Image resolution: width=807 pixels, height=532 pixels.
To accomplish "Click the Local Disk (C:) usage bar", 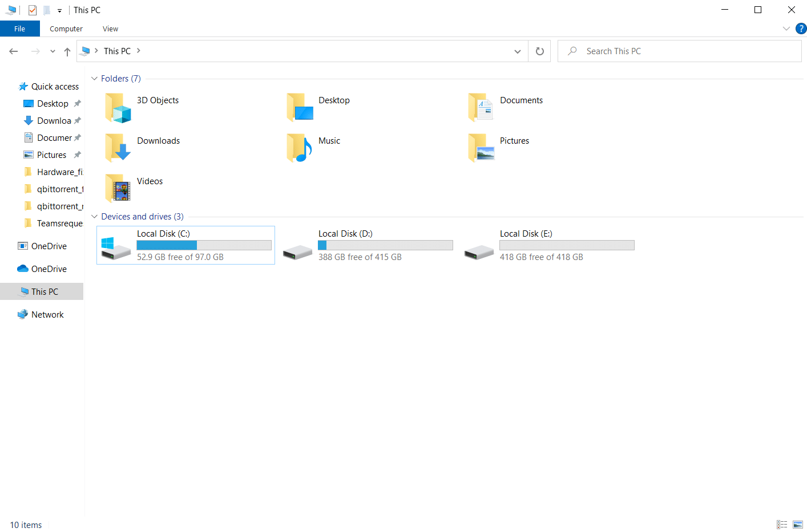I will coord(204,245).
